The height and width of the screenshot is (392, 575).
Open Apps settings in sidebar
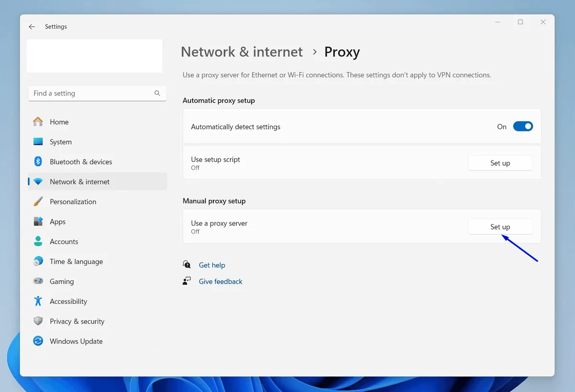[97, 221]
